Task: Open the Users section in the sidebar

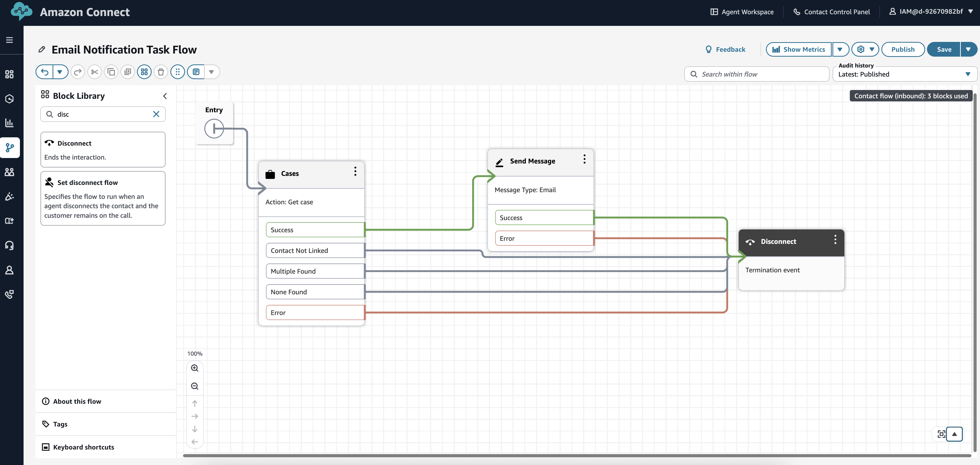Action: coord(9,172)
